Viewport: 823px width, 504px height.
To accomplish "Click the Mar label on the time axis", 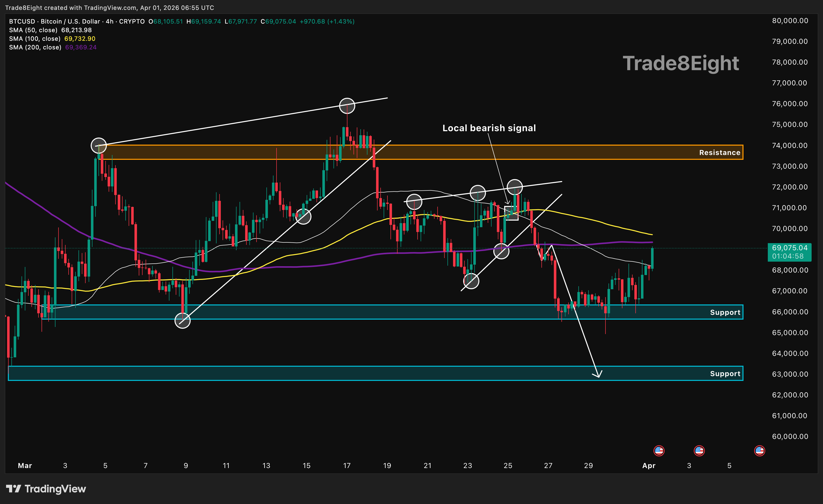I will (x=25, y=466).
